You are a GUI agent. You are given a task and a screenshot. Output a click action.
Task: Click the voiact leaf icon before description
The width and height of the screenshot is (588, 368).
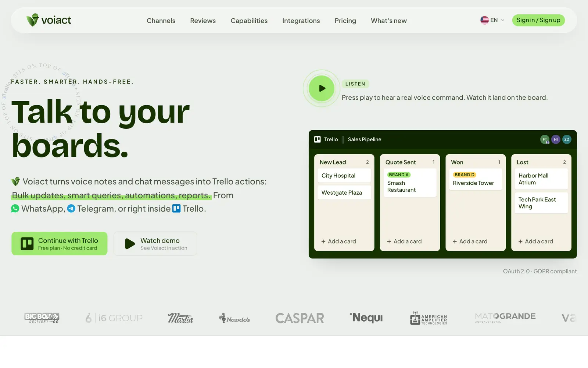(15, 181)
